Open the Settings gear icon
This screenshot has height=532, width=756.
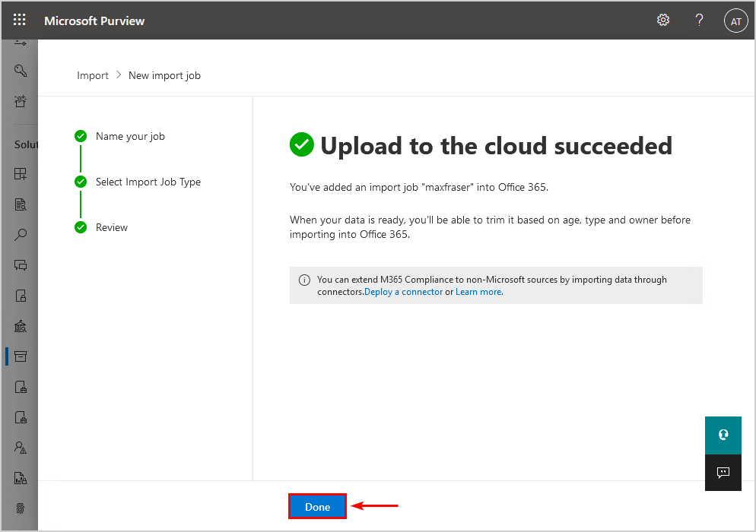click(663, 20)
